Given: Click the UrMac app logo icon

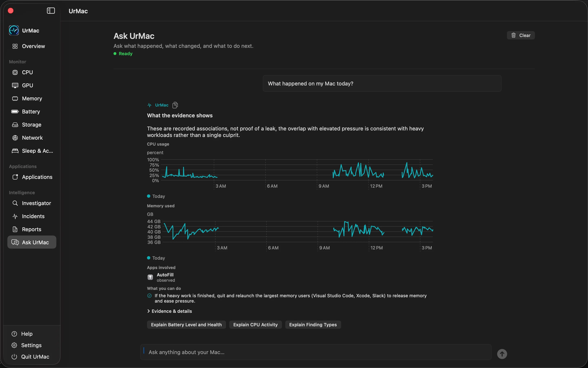Looking at the screenshot, I should [14, 30].
